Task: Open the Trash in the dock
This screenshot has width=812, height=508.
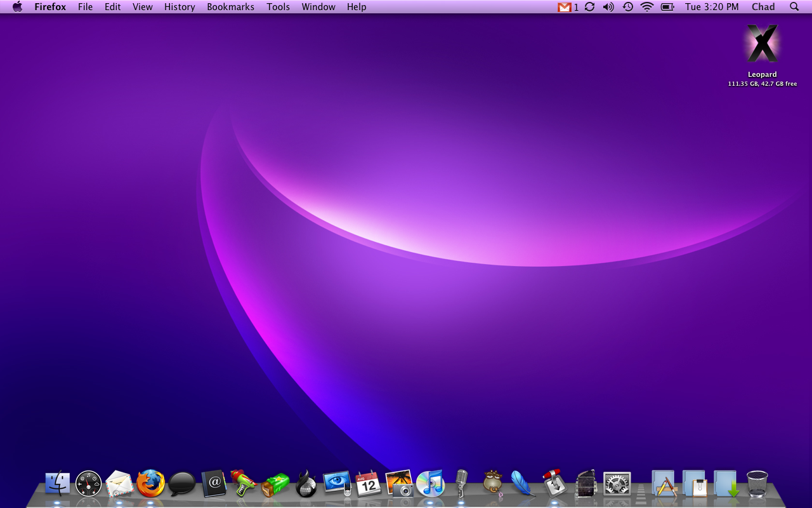Action: click(x=757, y=484)
